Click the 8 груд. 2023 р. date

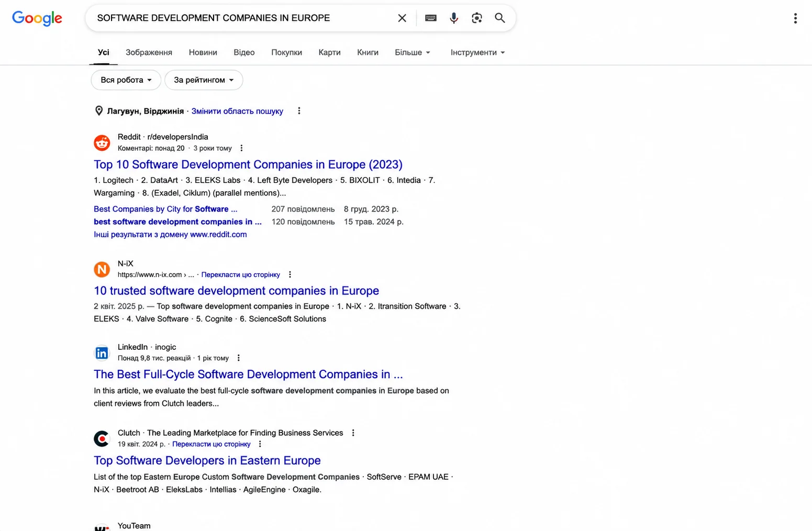(371, 209)
